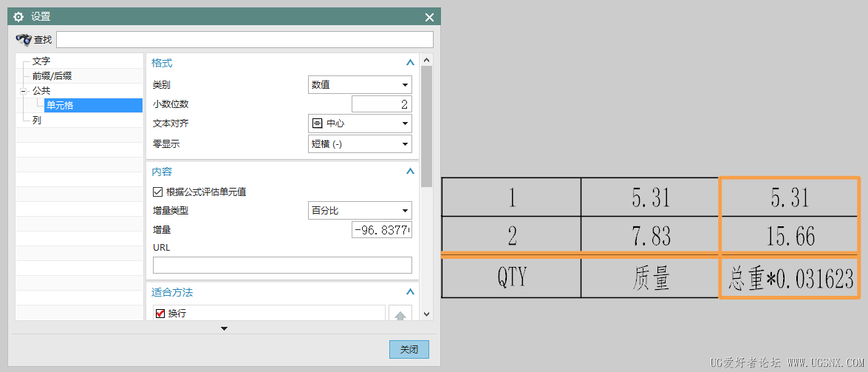Click the QTY column cell showing 1

[511, 197]
